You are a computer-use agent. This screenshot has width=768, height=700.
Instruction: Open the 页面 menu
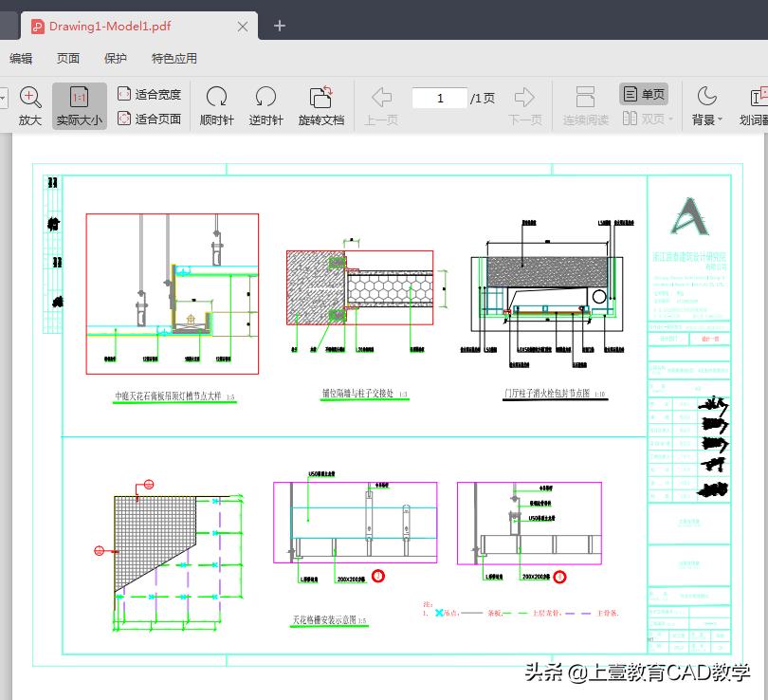click(68, 58)
